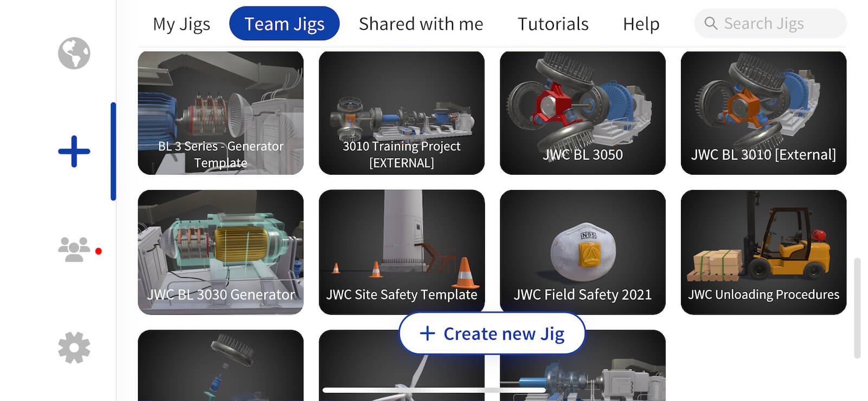The height and width of the screenshot is (401, 868).
Task: Go to the Tutorials tab
Action: pyautogui.click(x=553, y=23)
